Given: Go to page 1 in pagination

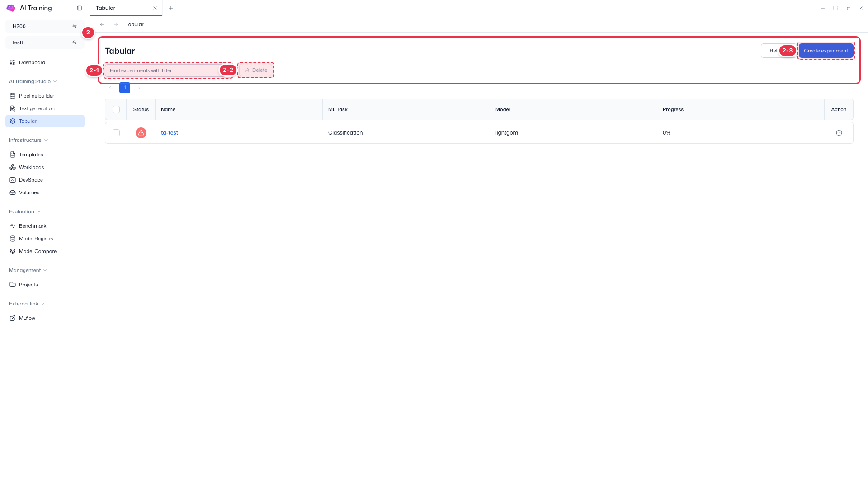Looking at the screenshot, I should coord(125,88).
